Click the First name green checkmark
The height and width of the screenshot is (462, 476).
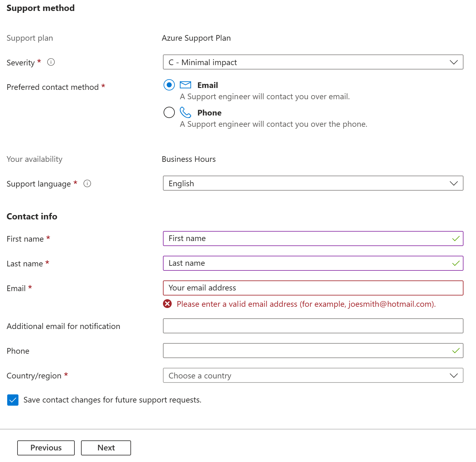(x=456, y=239)
